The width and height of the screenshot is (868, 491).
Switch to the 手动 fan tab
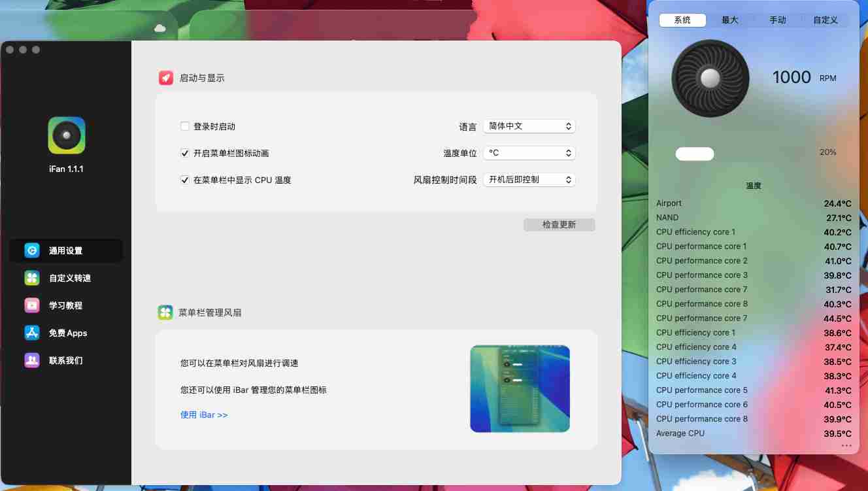(778, 20)
